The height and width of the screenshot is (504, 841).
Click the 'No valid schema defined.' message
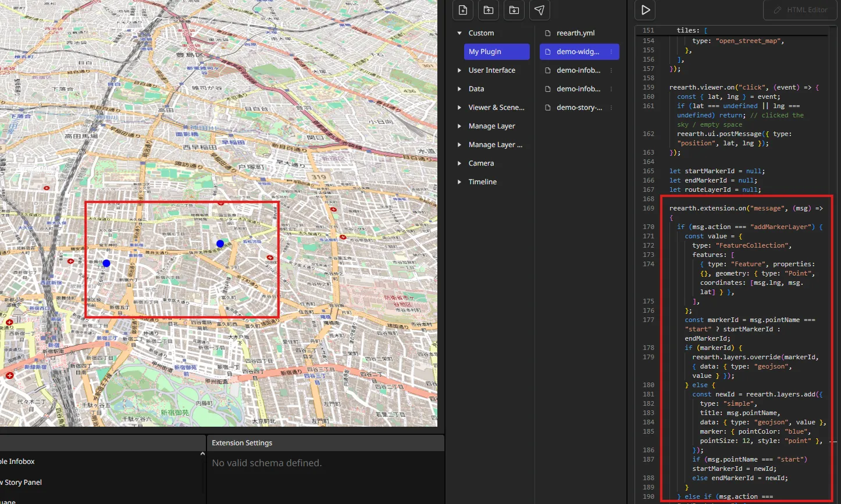pos(266,463)
